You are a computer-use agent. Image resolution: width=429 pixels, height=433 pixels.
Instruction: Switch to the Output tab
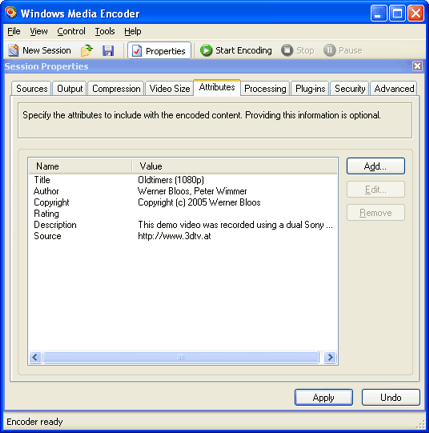point(70,89)
